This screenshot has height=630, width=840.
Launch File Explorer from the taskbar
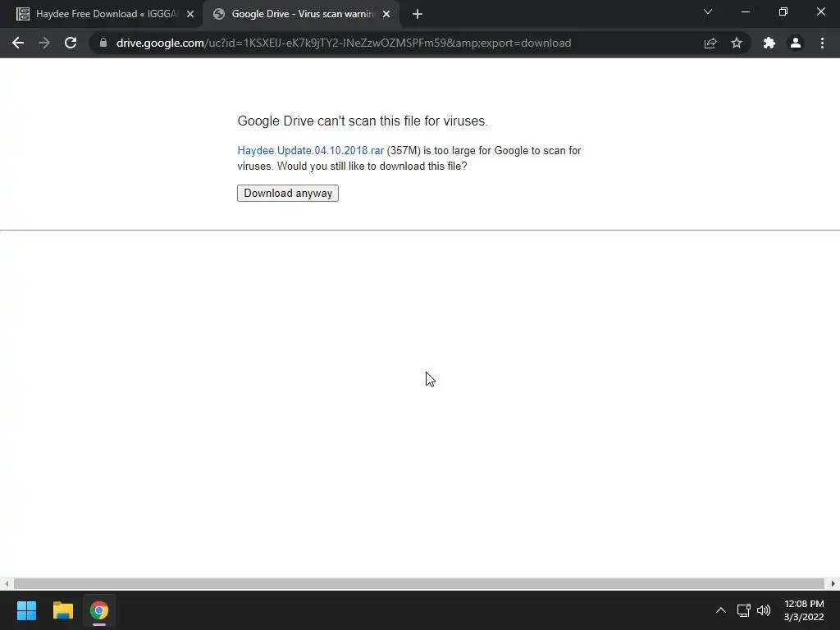coord(62,610)
